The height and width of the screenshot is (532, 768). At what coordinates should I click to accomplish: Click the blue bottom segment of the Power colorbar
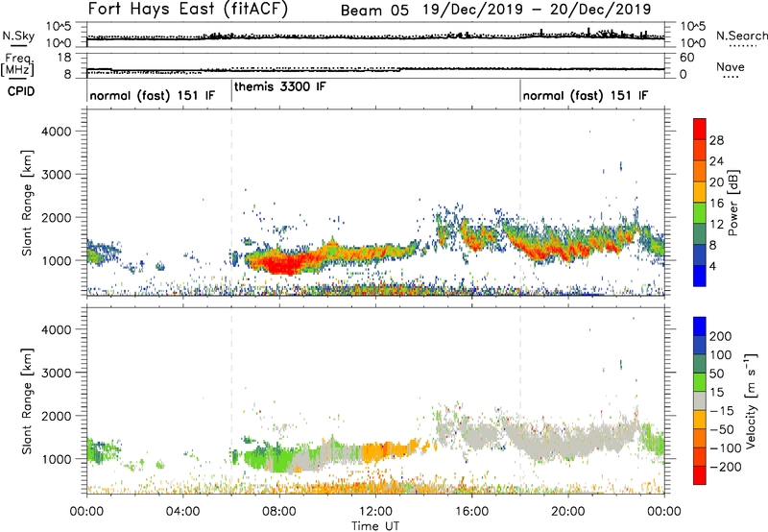pos(700,276)
